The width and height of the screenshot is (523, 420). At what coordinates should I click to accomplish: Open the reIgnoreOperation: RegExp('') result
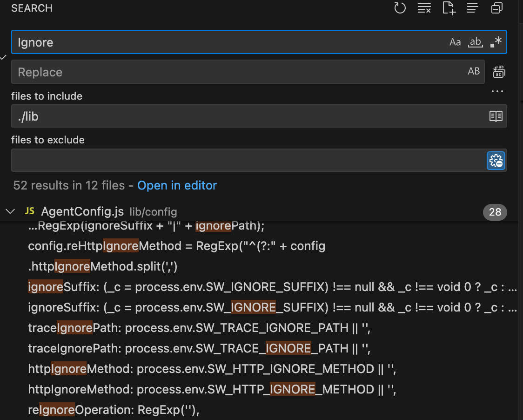[114, 410]
